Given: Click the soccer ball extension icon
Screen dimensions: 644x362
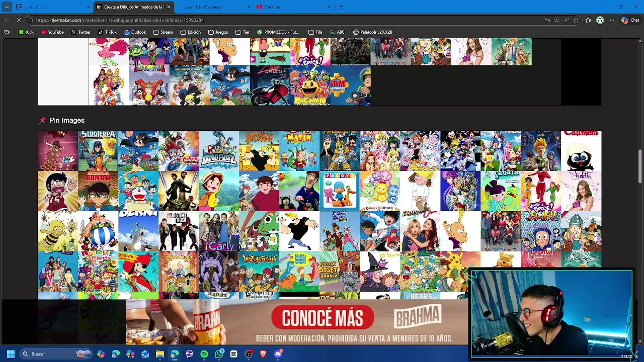Looking at the screenshot, I should pos(600,20).
